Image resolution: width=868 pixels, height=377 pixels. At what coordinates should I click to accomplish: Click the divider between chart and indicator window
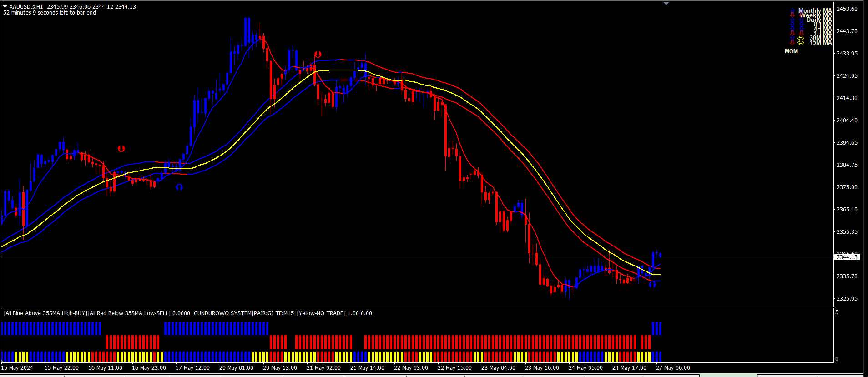pos(417,308)
